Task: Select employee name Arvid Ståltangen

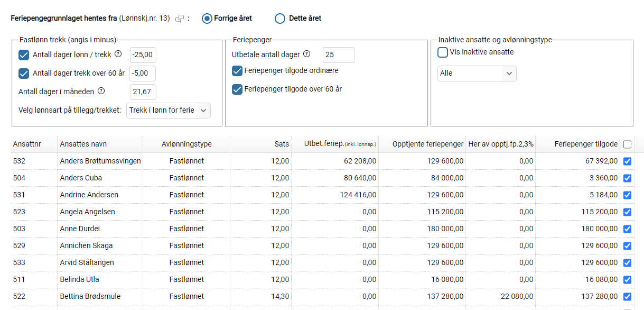Action: click(x=87, y=262)
